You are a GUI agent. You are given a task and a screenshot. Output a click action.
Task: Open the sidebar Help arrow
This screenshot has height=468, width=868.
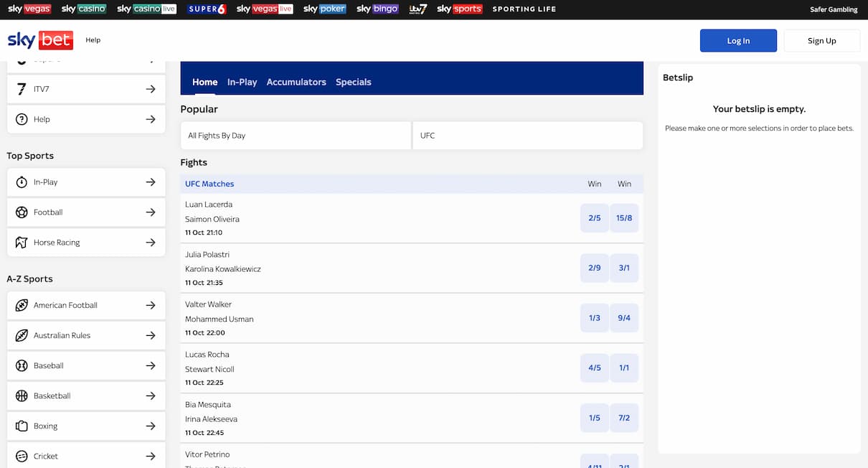coord(151,119)
